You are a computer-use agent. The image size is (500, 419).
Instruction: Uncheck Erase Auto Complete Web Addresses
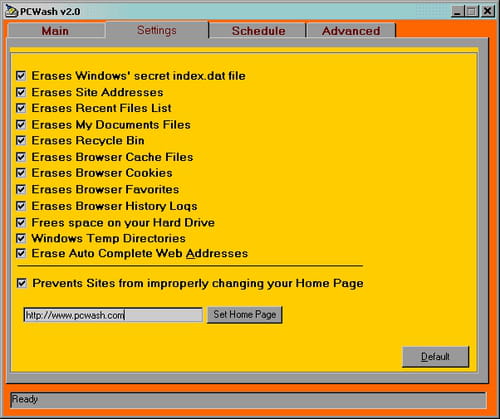coord(21,253)
